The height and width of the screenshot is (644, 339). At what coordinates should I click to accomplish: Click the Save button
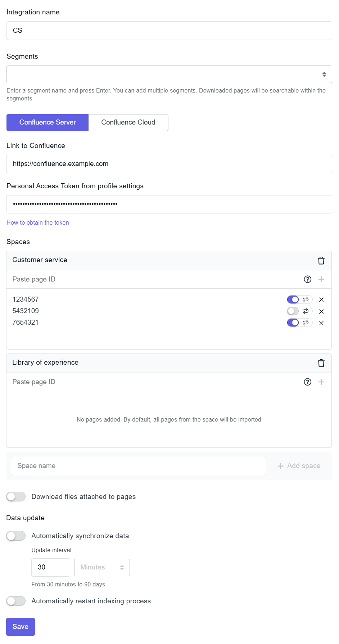21,627
